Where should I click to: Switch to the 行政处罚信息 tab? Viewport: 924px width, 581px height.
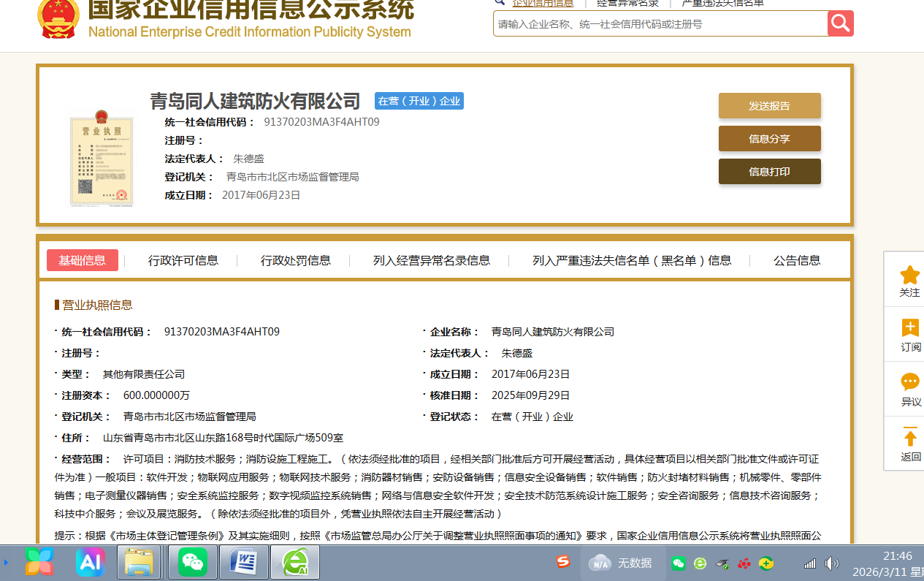pyautogui.click(x=295, y=260)
